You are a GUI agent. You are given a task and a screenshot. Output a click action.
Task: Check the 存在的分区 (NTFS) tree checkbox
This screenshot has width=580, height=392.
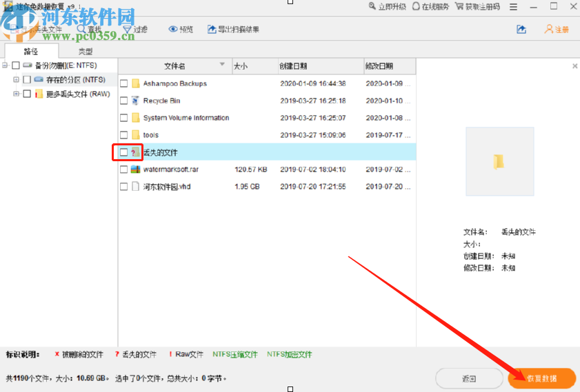click(27, 79)
